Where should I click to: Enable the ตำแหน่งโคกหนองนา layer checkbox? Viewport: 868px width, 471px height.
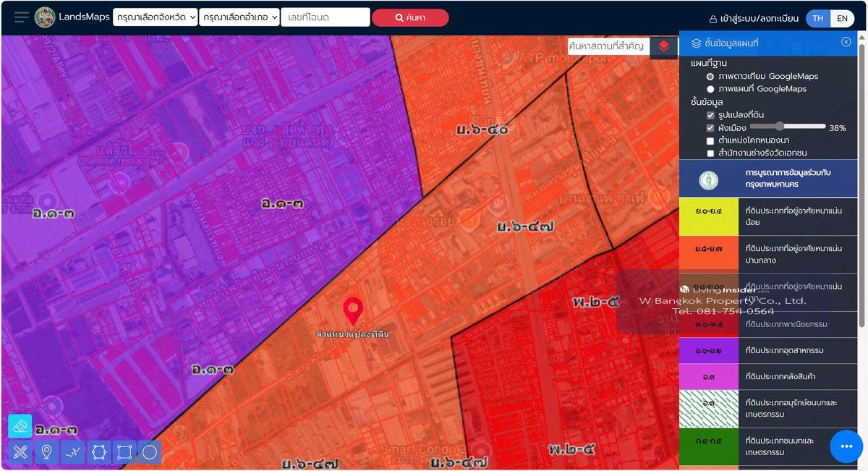pos(710,140)
